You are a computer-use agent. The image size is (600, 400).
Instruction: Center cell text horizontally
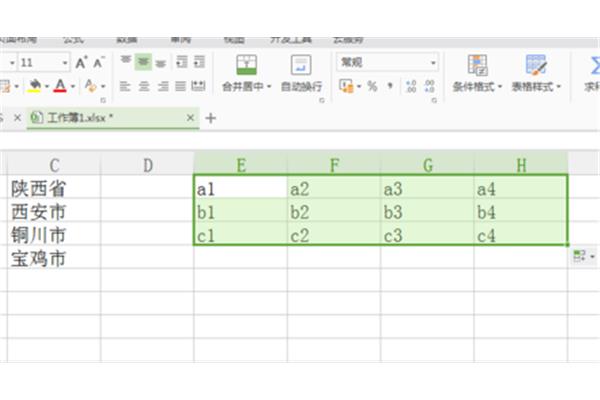(x=144, y=87)
